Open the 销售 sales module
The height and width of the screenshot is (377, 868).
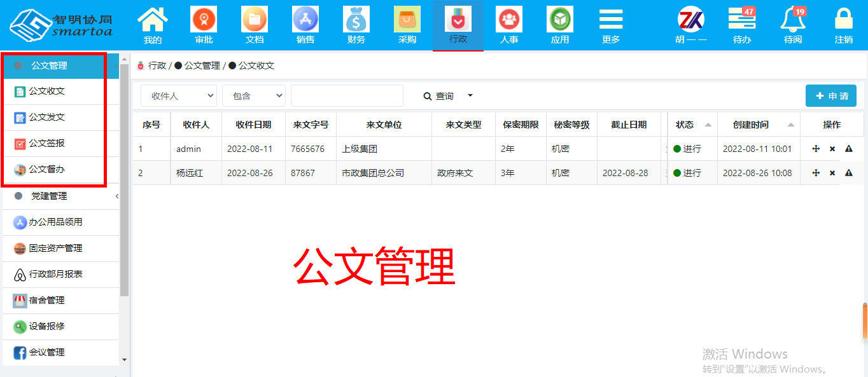(x=305, y=25)
